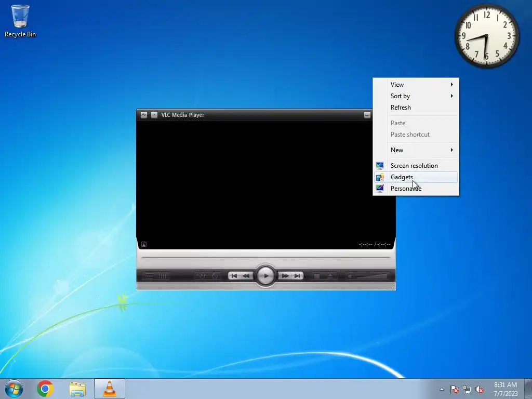The width and height of the screenshot is (532, 399).
Task: Start playback with the round Play button
Action: click(265, 276)
